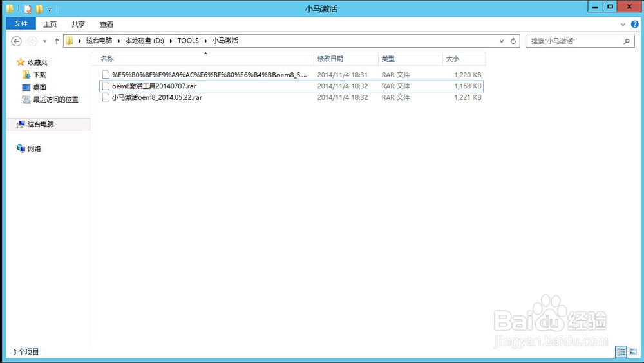Screen dimensions: 644x363
Task: Refresh the current folder
Action: (x=513, y=41)
